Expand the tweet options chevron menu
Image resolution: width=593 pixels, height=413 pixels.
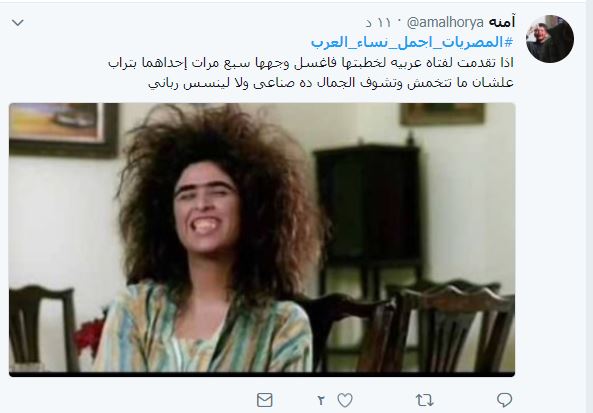pos(18,23)
